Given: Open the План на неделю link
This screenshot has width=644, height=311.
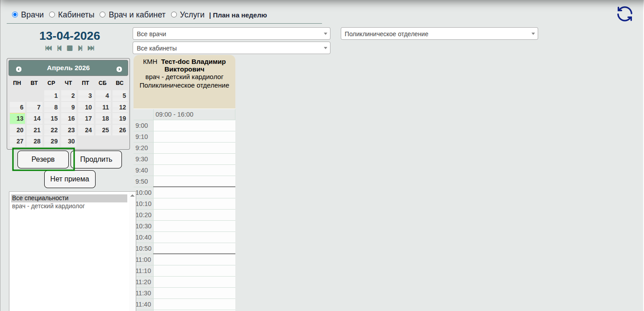Looking at the screenshot, I should pos(240,15).
